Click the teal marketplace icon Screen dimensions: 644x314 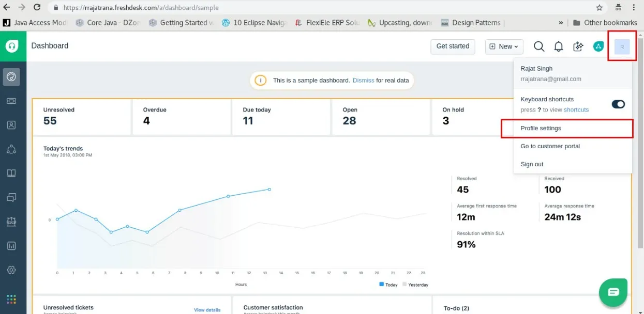click(x=598, y=46)
